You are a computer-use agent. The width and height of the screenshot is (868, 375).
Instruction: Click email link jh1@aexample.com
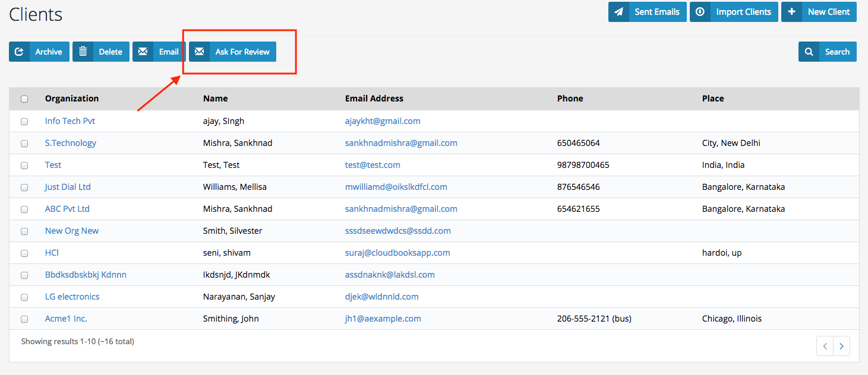(383, 319)
